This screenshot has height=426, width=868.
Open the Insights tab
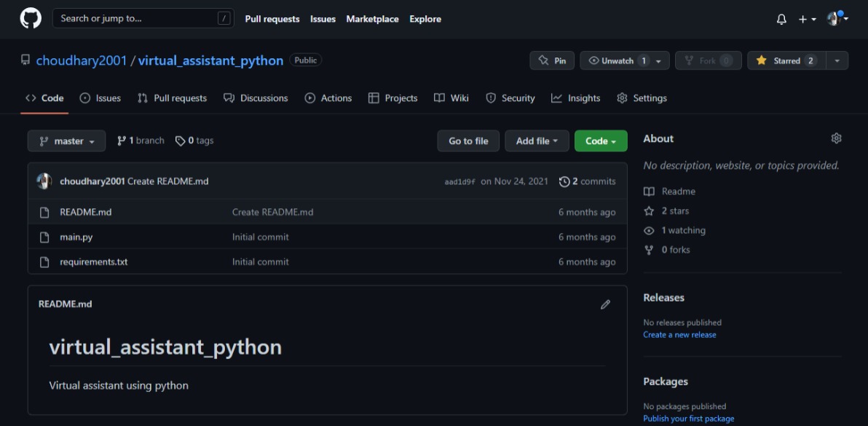click(576, 98)
